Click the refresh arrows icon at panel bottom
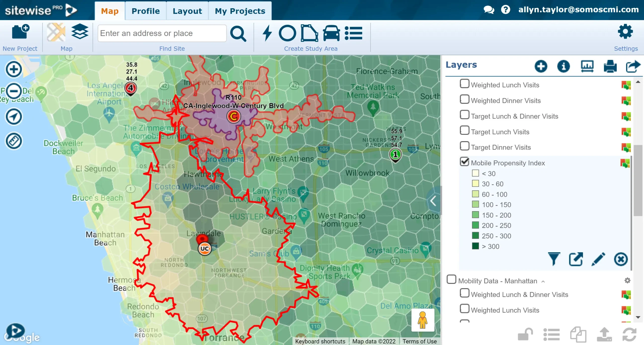Image resolution: width=644 pixels, height=345 pixels. (629, 334)
